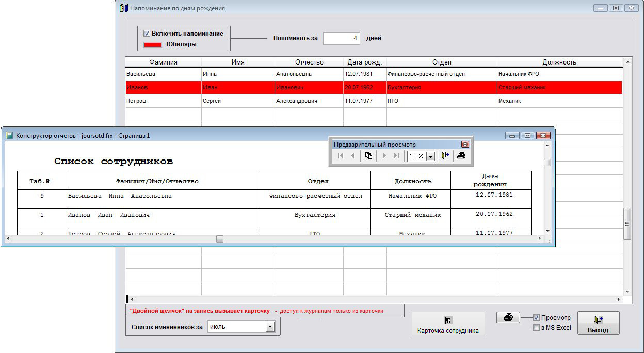
Task: Click the red 'Юбиляры' color swatch
Action: pyautogui.click(x=152, y=45)
